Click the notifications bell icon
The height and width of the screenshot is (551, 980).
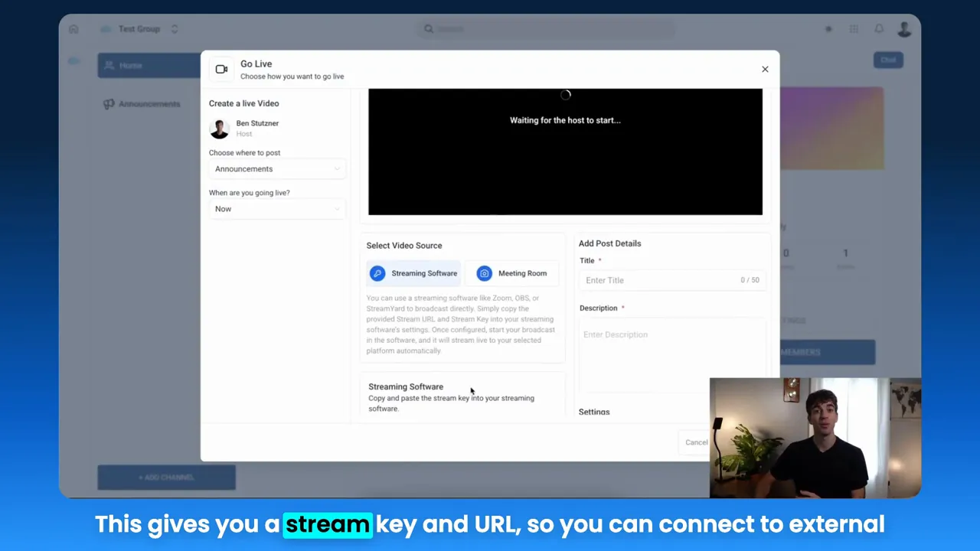coord(879,28)
